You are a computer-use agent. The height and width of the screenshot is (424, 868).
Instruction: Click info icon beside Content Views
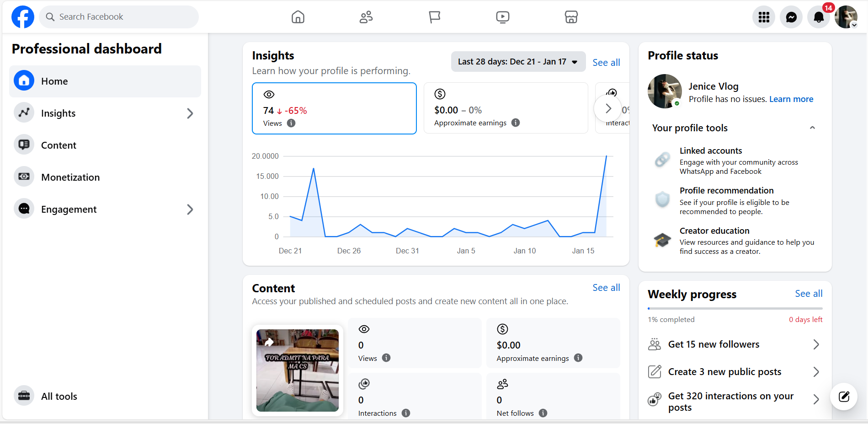click(x=386, y=358)
